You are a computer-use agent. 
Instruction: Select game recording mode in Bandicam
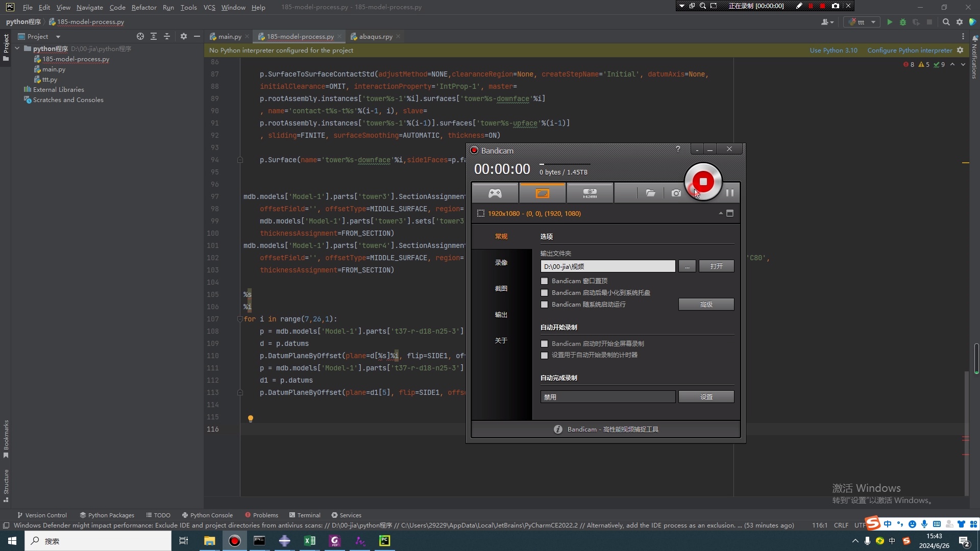pos(495,192)
